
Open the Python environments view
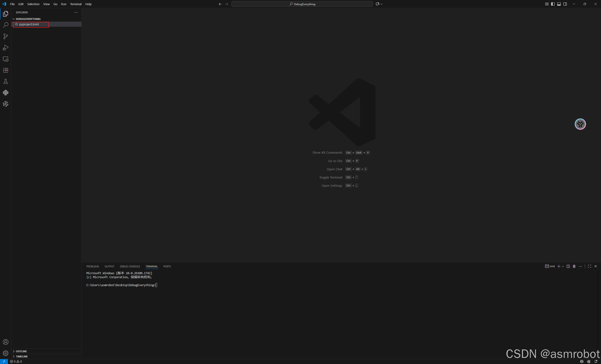coord(5,93)
